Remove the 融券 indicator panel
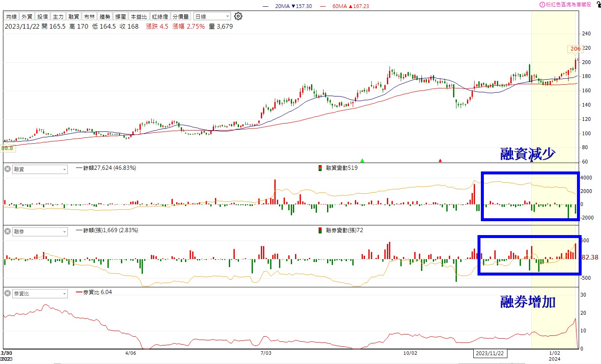 7,231
